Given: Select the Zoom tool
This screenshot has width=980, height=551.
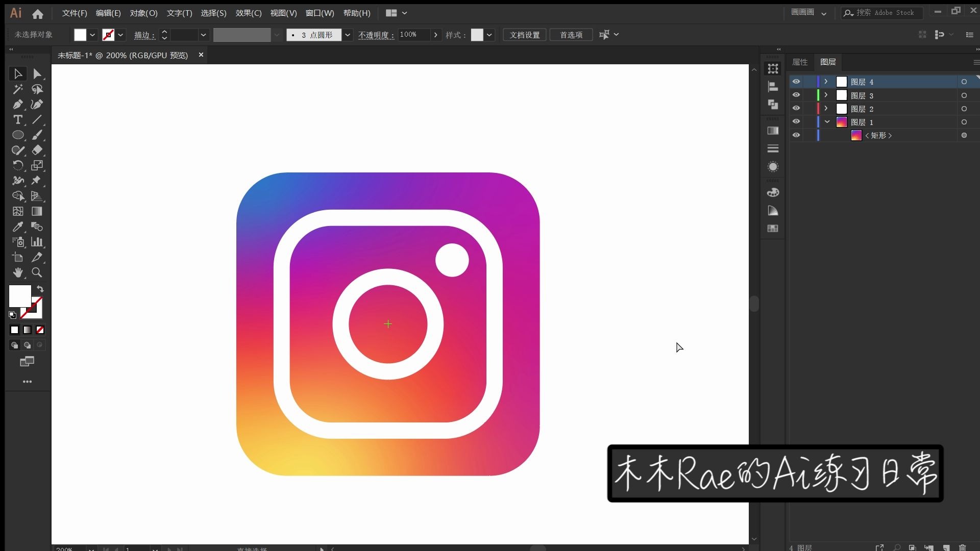Looking at the screenshot, I should [x=37, y=272].
